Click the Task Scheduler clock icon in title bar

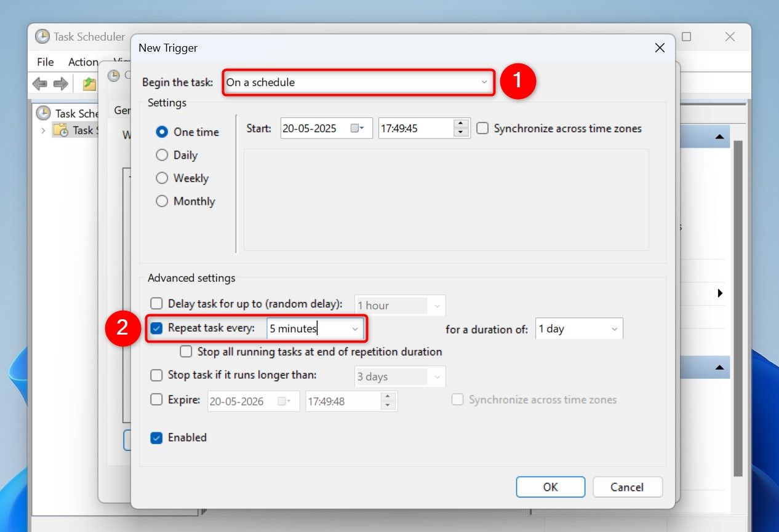coord(42,36)
